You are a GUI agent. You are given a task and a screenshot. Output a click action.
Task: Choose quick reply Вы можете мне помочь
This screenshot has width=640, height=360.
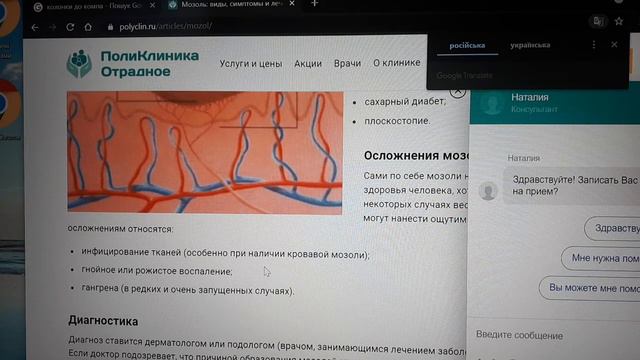pyautogui.click(x=590, y=288)
